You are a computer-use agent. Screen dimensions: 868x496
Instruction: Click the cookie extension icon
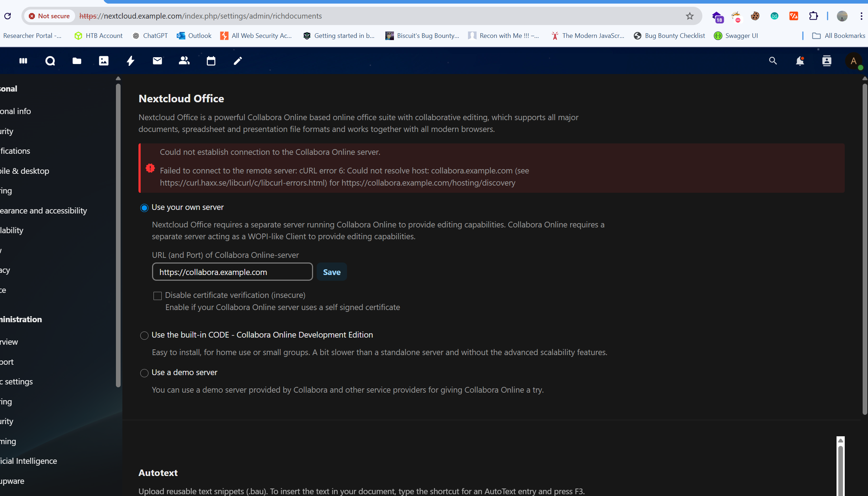click(755, 16)
